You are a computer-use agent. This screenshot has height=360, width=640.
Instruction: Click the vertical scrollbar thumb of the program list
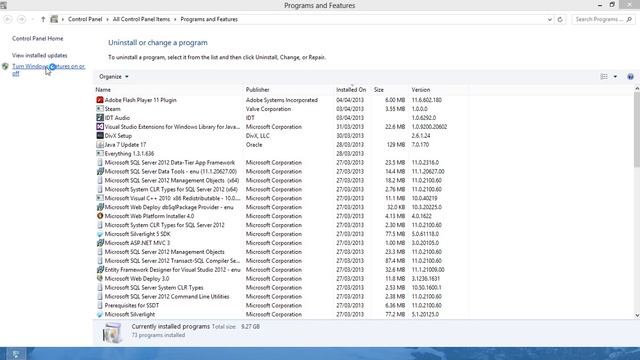(637, 130)
